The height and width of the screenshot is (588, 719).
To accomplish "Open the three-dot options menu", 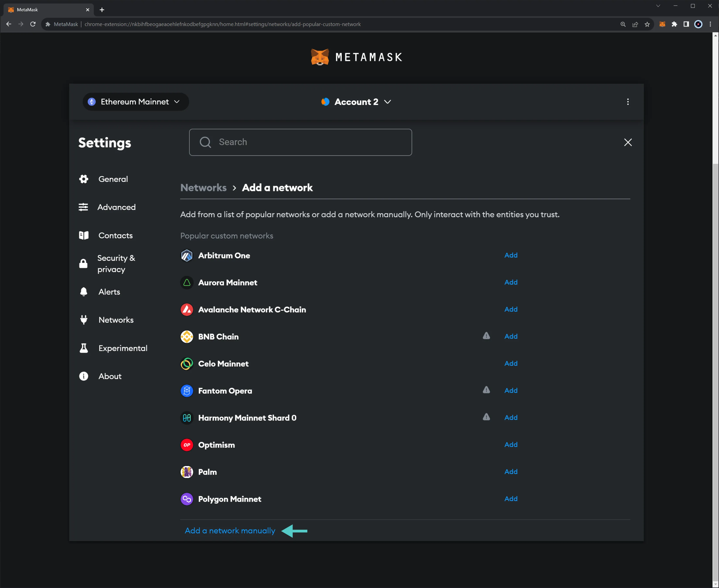I will (628, 102).
